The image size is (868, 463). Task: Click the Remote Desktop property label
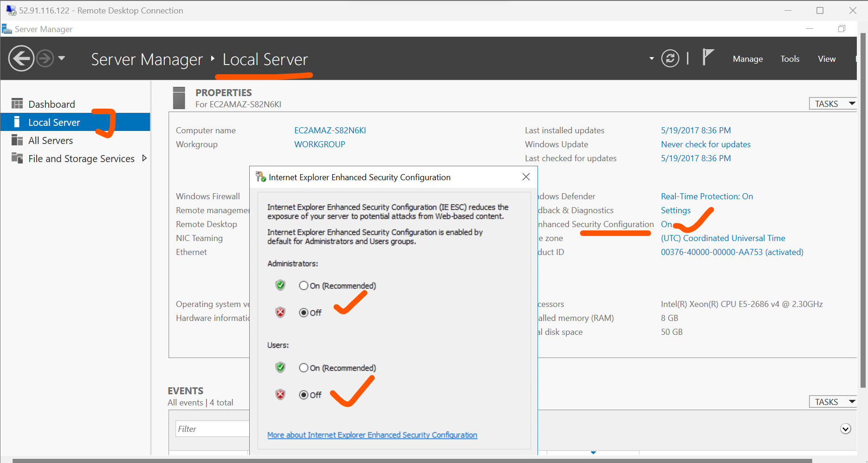pos(206,224)
